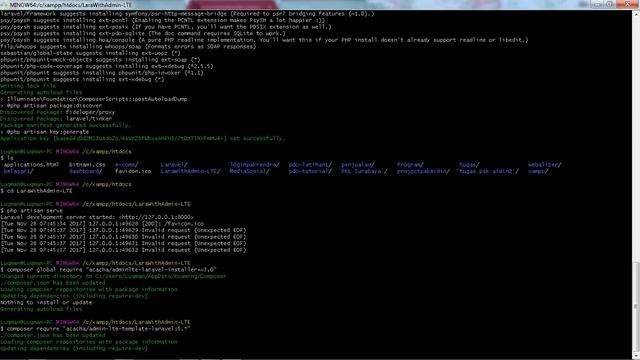
Task: Click 'Changed current directory to C:/Users/Luqman' line
Action: click(x=113, y=276)
